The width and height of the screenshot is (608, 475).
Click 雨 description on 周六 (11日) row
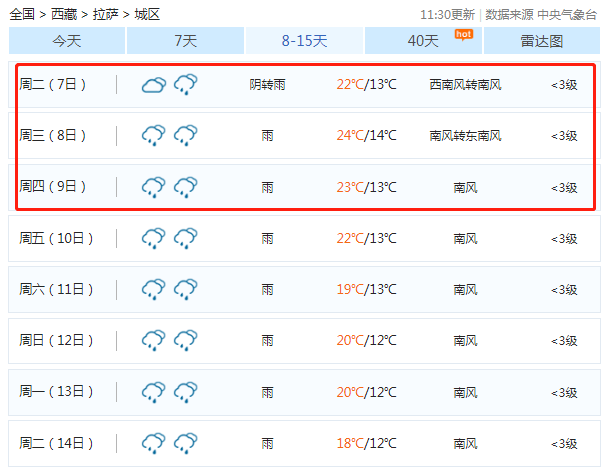[x=267, y=290]
